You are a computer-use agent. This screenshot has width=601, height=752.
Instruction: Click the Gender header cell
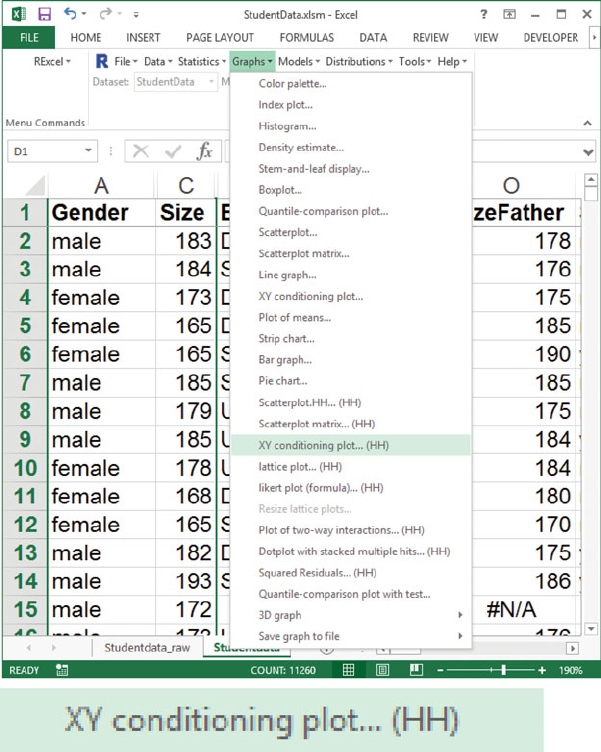coord(101,212)
